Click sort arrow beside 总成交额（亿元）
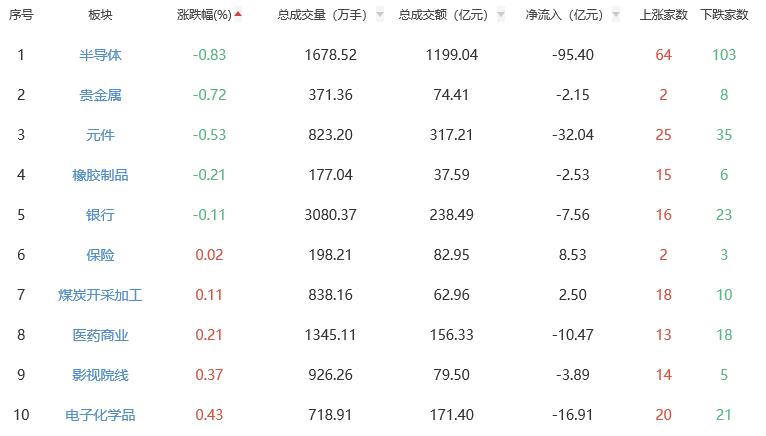The image size is (766, 436). tap(500, 16)
